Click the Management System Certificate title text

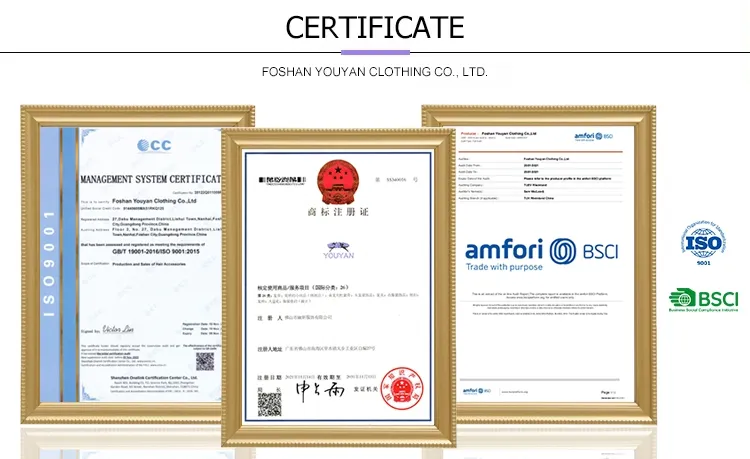coord(150,179)
